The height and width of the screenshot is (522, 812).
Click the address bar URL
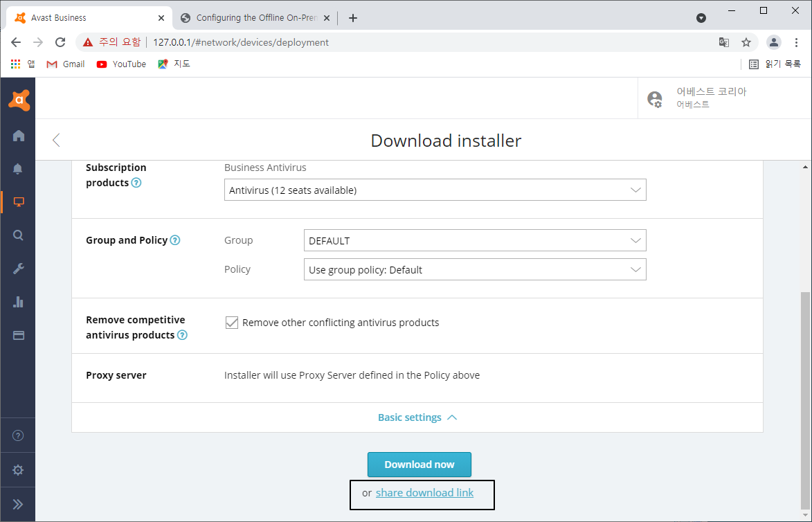[x=241, y=42]
